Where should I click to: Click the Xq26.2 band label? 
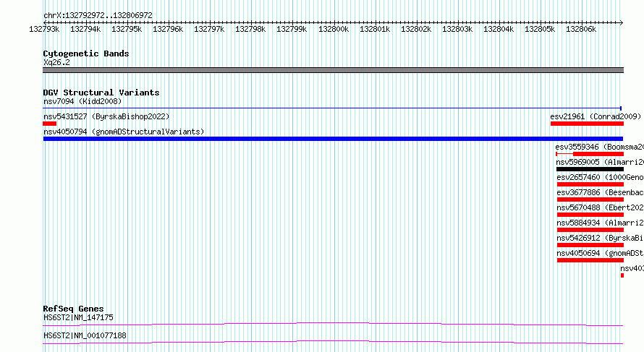coord(56,62)
